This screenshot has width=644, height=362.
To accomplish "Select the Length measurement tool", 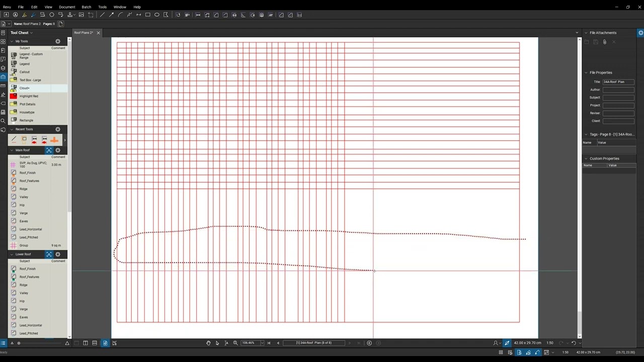I will [198, 15].
